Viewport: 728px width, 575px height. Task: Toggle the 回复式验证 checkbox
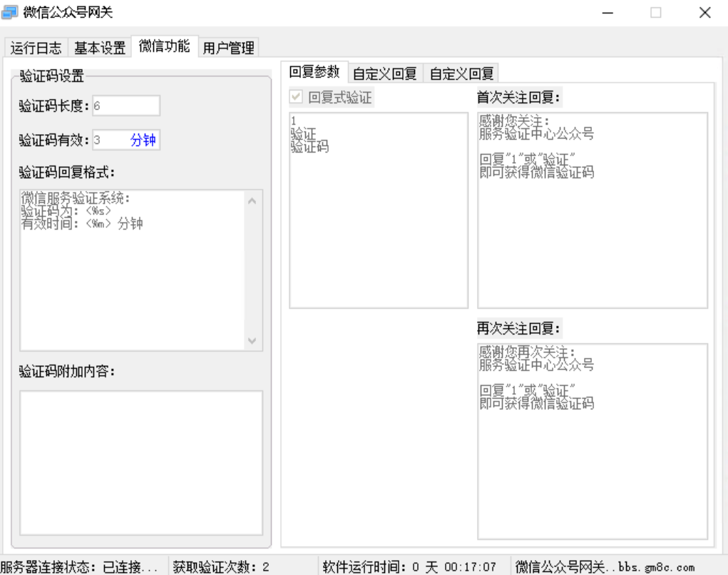coord(296,97)
